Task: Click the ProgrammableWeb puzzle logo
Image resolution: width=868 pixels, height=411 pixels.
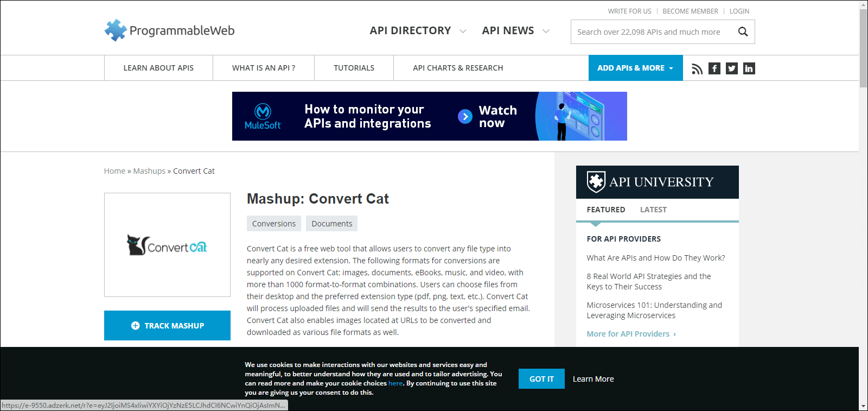Action: coord(115,30)
